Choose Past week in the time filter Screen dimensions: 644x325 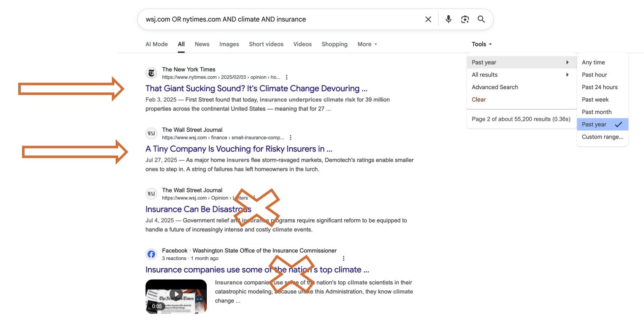(x=602, y=99)
